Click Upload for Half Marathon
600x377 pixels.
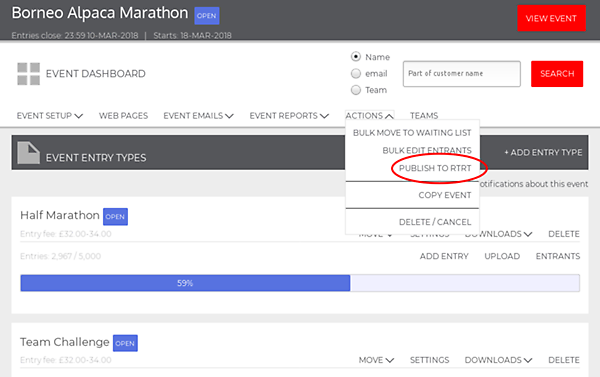click(x=502, y=256)
